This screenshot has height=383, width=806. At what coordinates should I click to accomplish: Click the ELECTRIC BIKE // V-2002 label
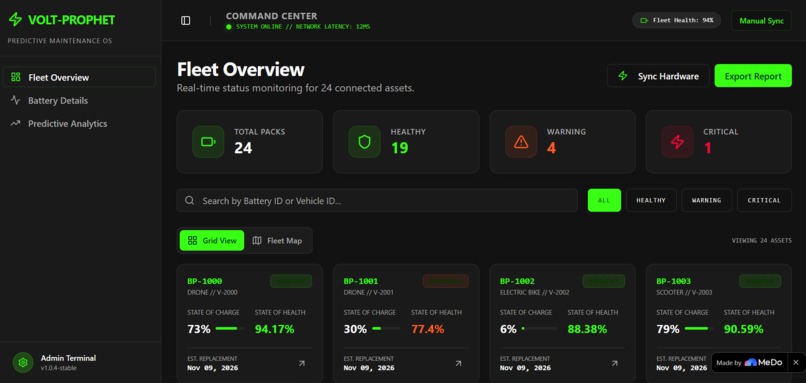coord(535,293)
